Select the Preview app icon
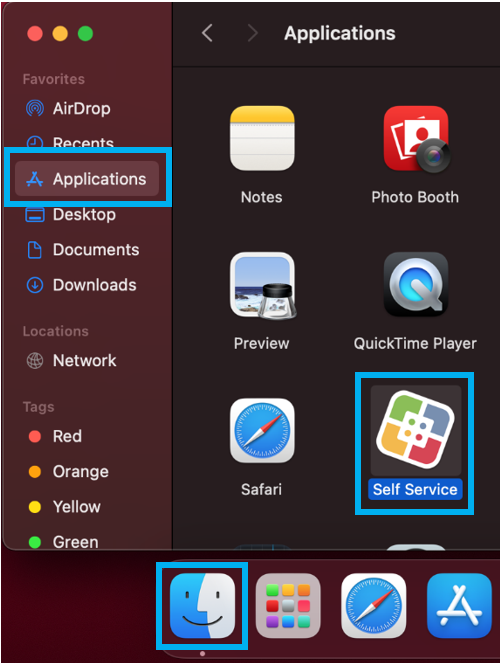500x663 pixels. click(262, 285)
